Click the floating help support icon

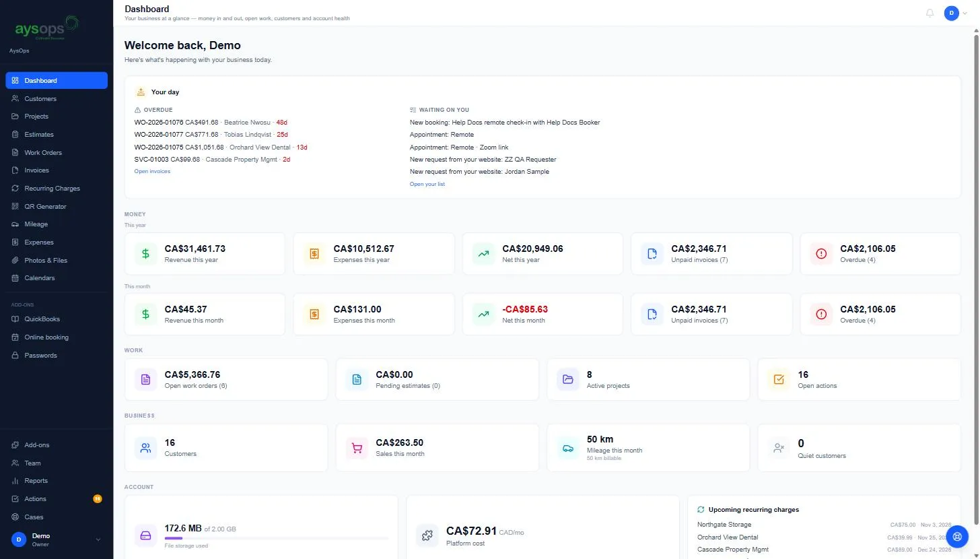(957, 536)
